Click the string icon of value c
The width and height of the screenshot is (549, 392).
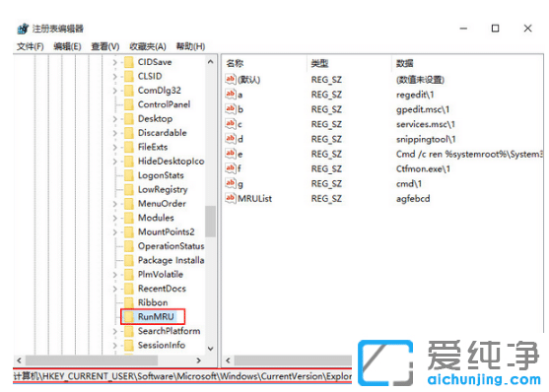coord(230,124)
